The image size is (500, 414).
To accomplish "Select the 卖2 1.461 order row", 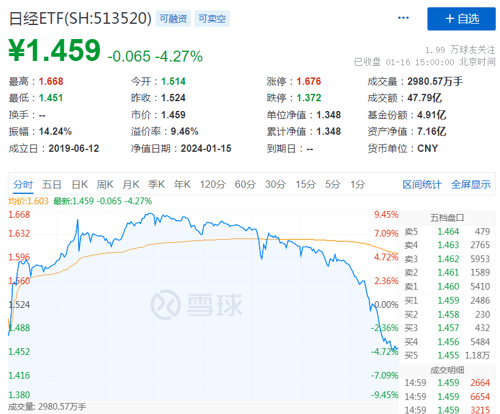I will 447,273.
